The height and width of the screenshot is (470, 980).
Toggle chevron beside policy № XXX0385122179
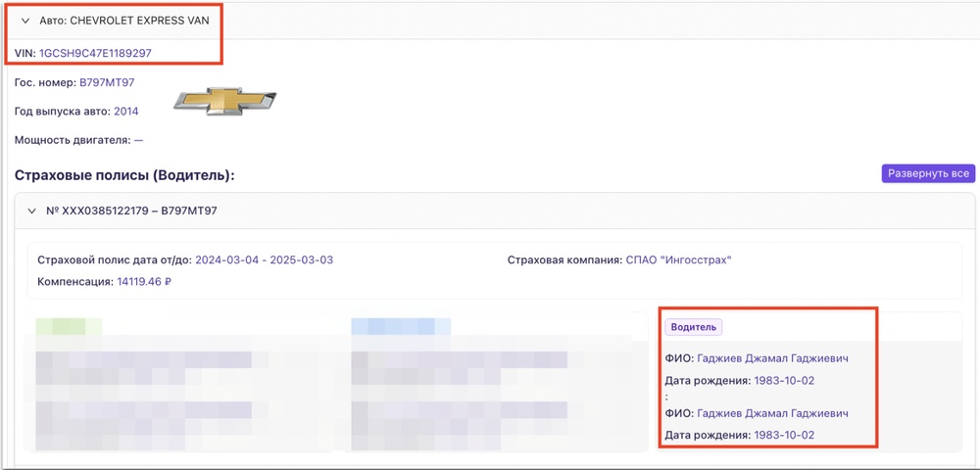click(x=32, y=211)
